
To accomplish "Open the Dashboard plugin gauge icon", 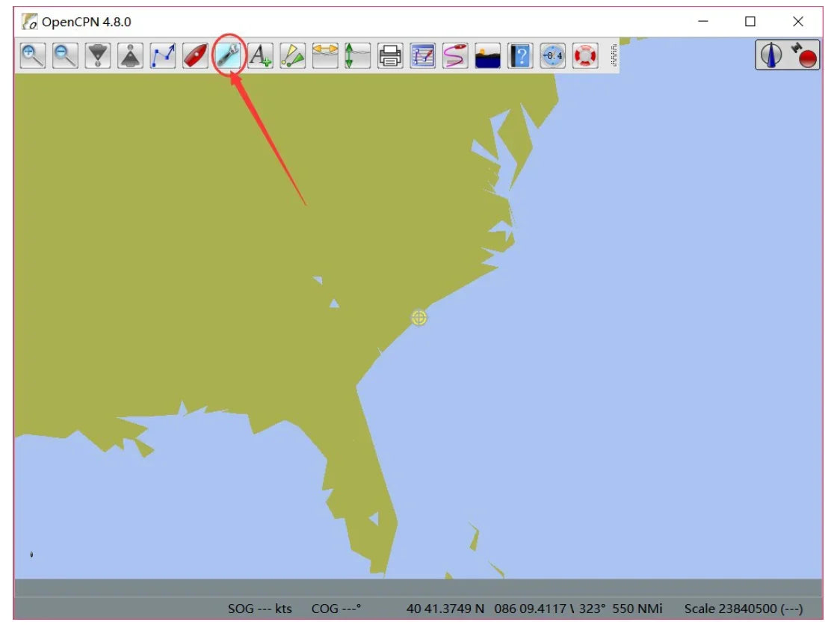I will point(553,55).
